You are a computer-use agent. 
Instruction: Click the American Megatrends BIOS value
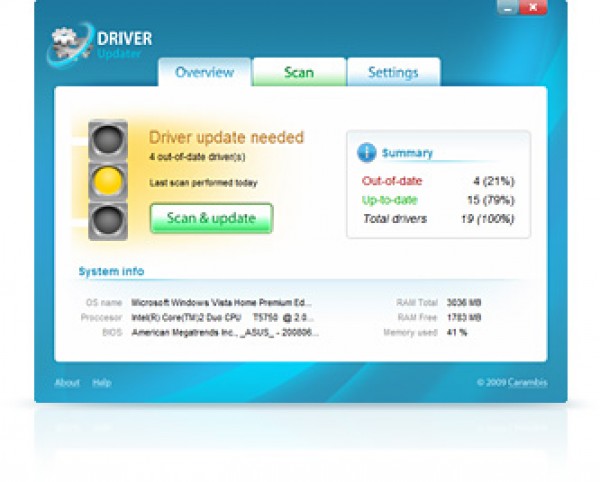tap(225, 332)
